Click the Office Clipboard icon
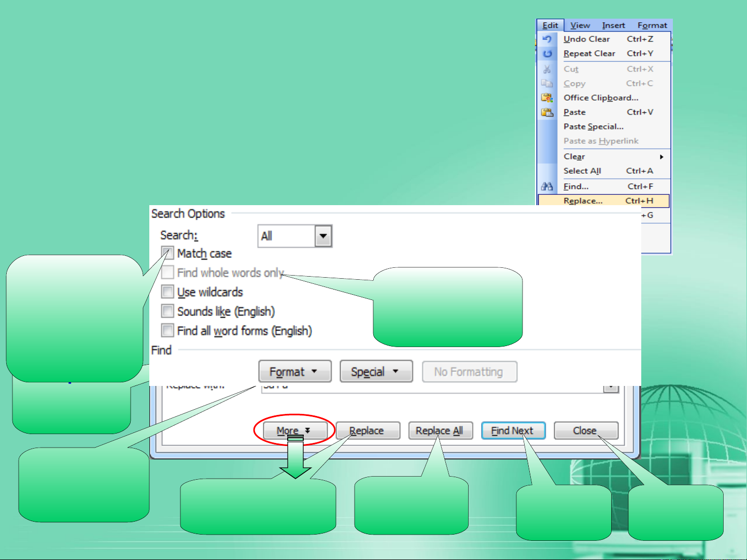The width and height of the screenshot is (747, 560). 547,97
